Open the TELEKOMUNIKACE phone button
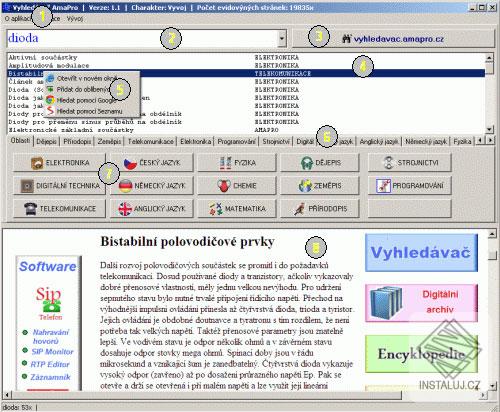 [x=60, y=209]
